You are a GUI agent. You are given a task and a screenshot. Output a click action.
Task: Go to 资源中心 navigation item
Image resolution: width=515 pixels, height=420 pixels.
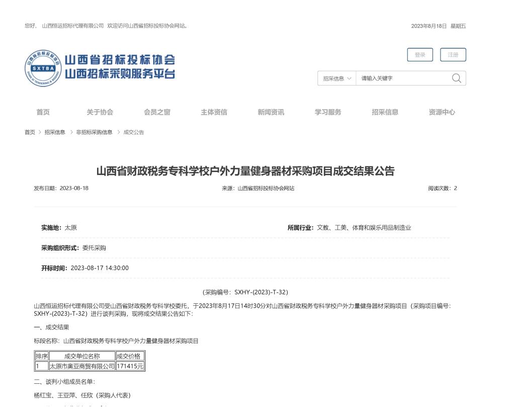click(442, 112)
